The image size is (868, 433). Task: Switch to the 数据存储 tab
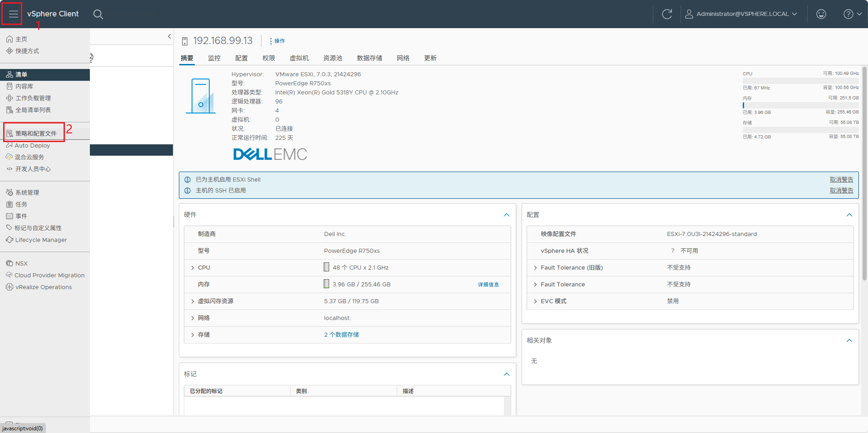click(x=370, y=58)
